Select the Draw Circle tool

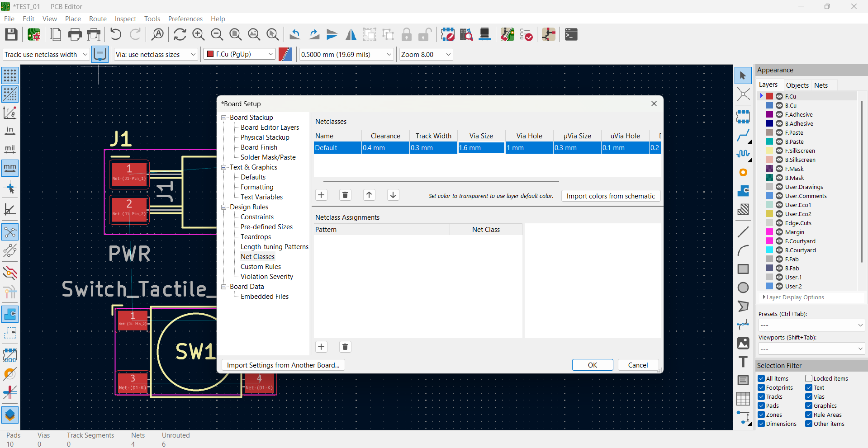(x=743, y=288)
